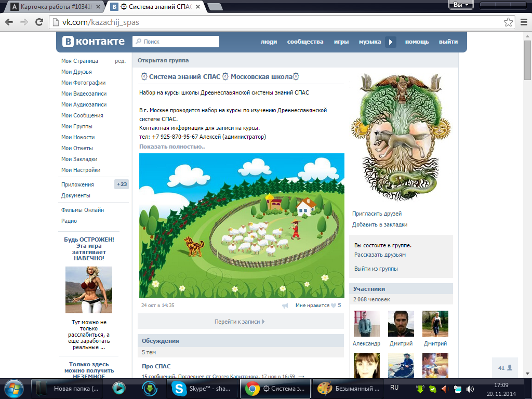The height and width of the screenshot is (399, 532).
Task: Open the Windows Start button
Action: pos(14,389)
